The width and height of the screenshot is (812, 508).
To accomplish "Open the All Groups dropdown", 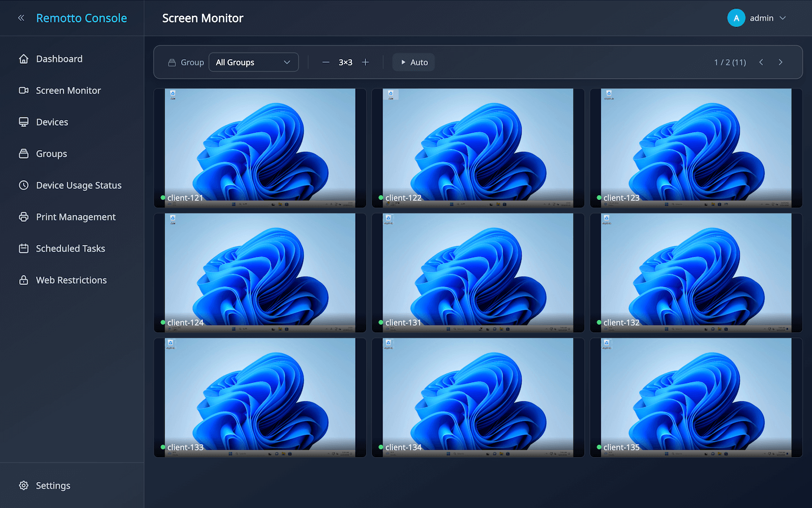I will pos(253,62).
